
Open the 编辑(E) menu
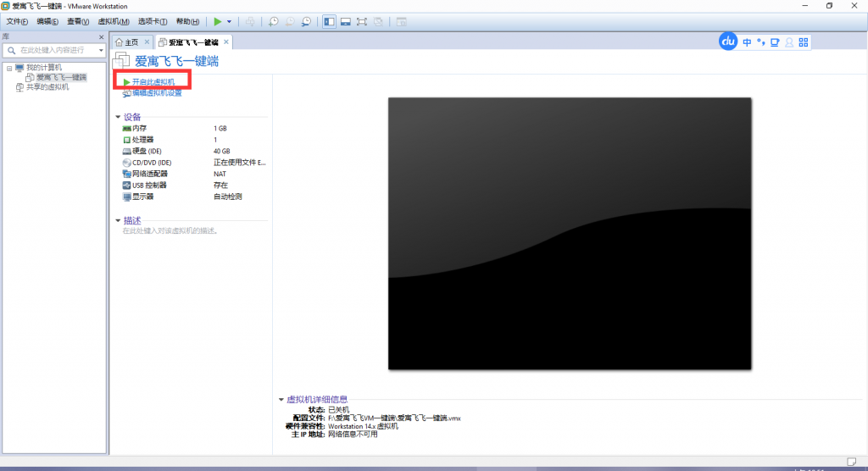tap(47, 21)
